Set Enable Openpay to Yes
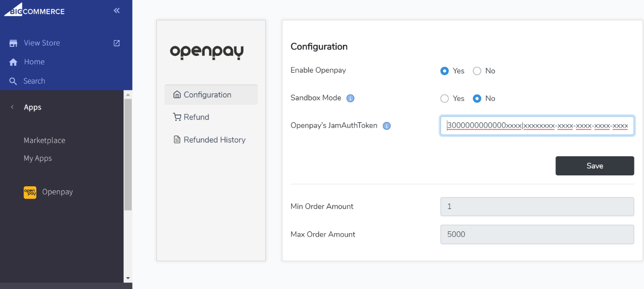The height and width of the screenshot is (289, 644). [x=445, y=71]
